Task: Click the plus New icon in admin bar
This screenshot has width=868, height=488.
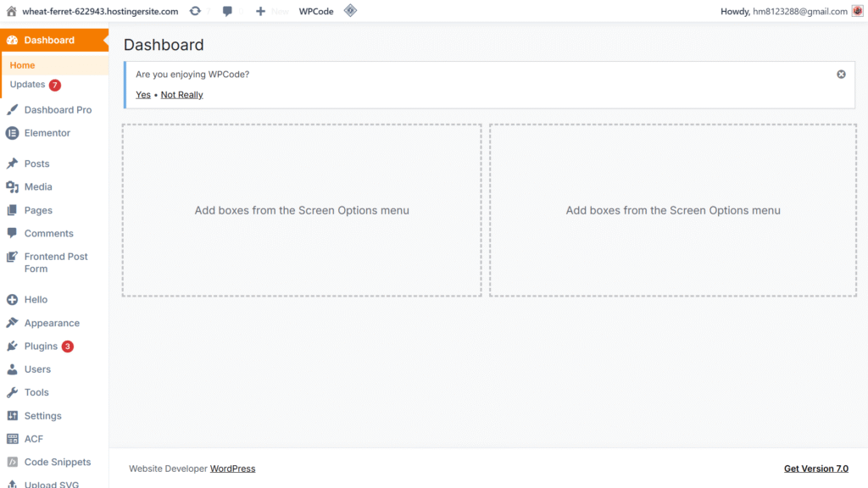Action: [260, 11]
